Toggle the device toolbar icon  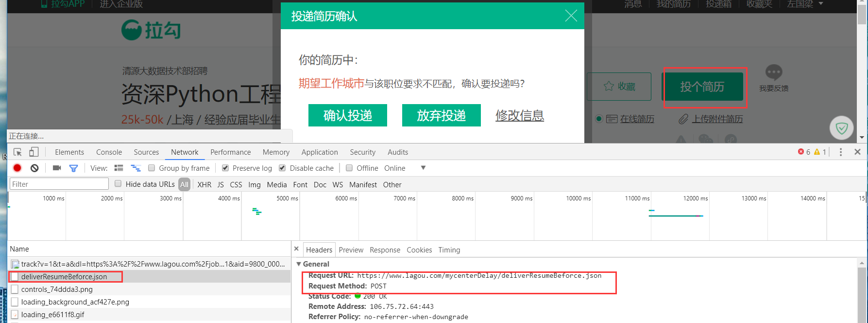34,152
